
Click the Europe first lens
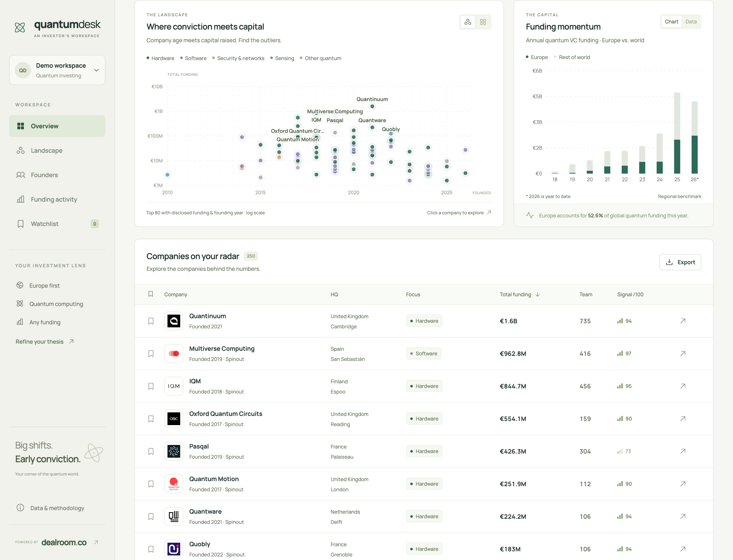(38, 286)
